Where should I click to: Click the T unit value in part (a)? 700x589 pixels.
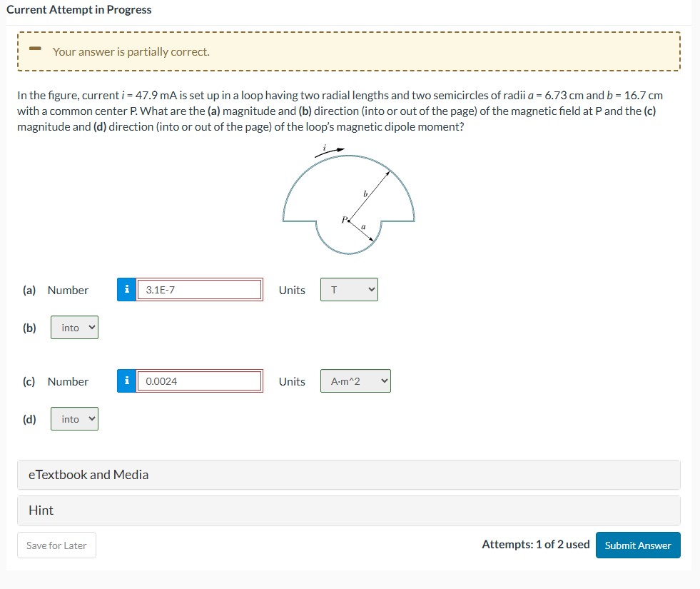tap(335, 289)
